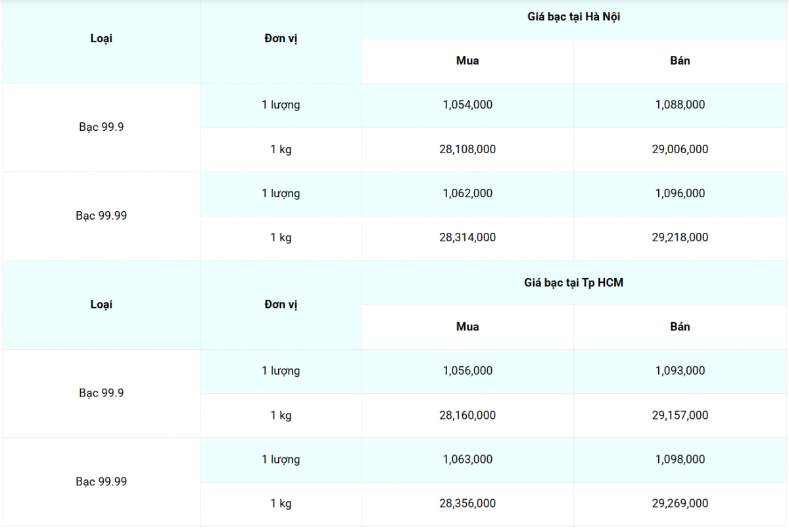Click the 29,269,000 sell price cell
This screenshot has height=532, width=789.
[680, 504]
